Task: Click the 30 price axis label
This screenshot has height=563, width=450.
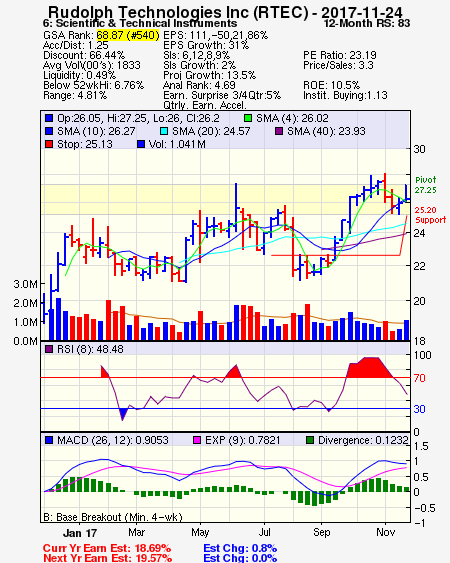Action: pos(419,149)
